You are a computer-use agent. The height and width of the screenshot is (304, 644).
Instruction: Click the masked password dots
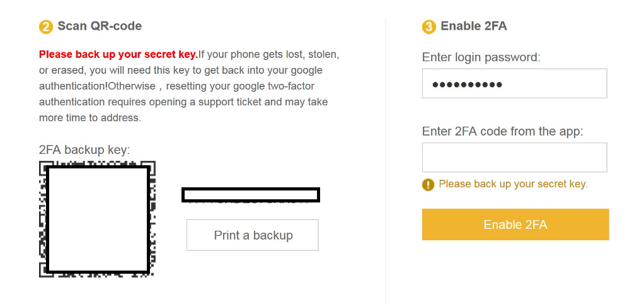(467, 85)
